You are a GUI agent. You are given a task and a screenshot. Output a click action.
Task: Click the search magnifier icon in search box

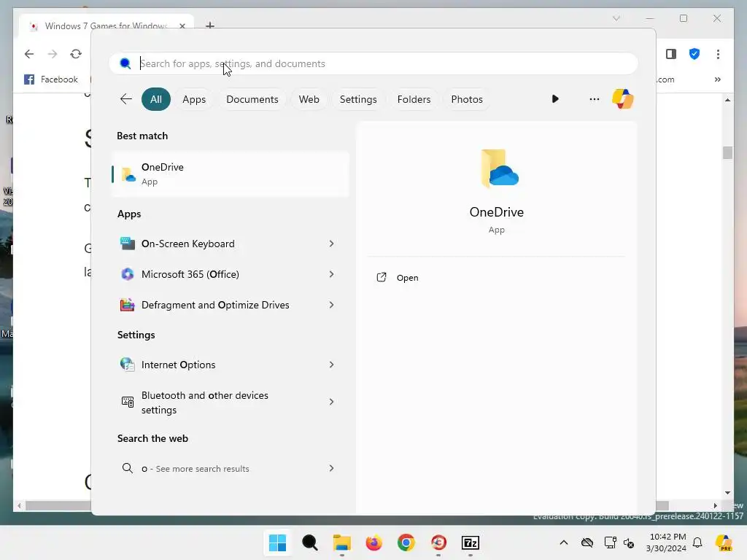pos(125,63)
